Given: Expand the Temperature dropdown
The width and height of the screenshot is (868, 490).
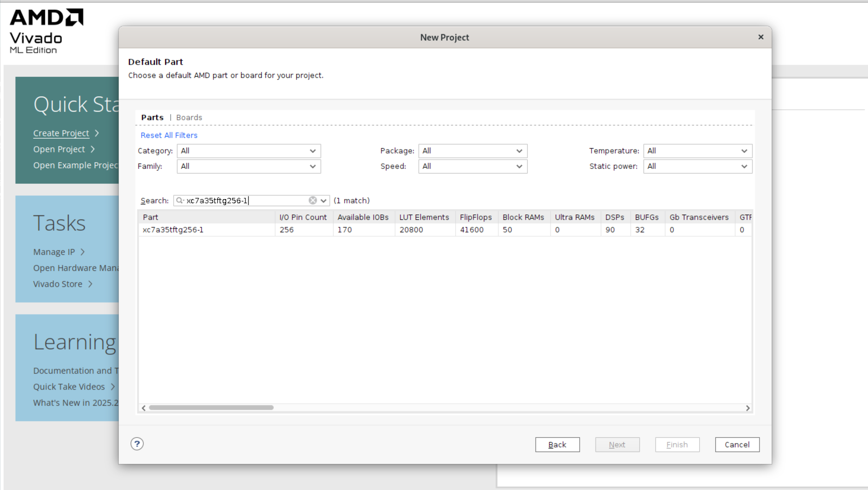Looking at the screenshot, I should (697, 151).
